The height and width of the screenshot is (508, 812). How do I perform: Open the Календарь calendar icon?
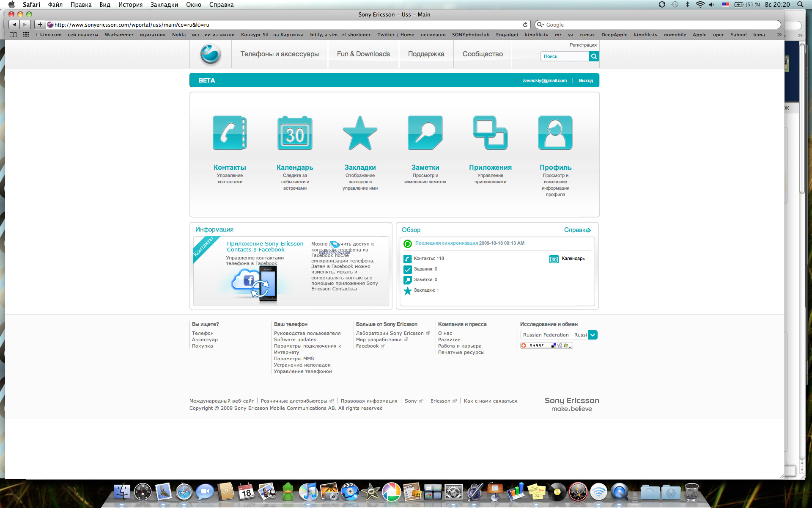click(295, 133)
